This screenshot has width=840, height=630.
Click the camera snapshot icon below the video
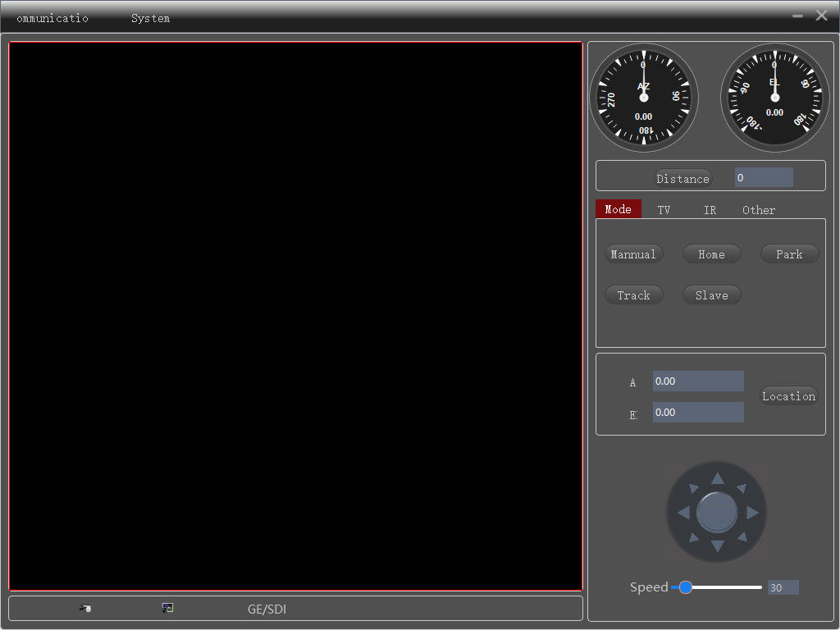point(85,609)
